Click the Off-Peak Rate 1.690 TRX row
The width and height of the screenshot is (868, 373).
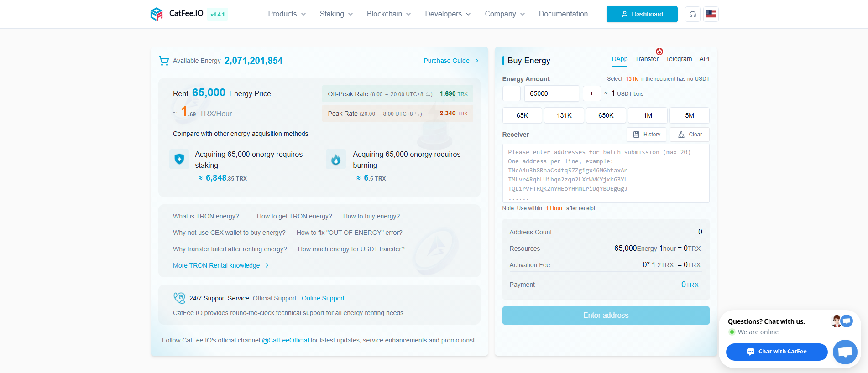click(x=397, y=94)
